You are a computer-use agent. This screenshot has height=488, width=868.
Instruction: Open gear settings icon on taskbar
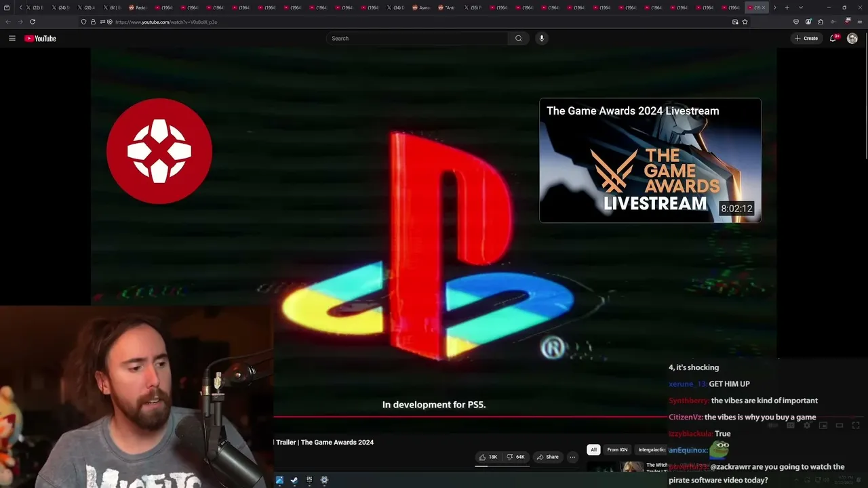click(x=324, y=480)
